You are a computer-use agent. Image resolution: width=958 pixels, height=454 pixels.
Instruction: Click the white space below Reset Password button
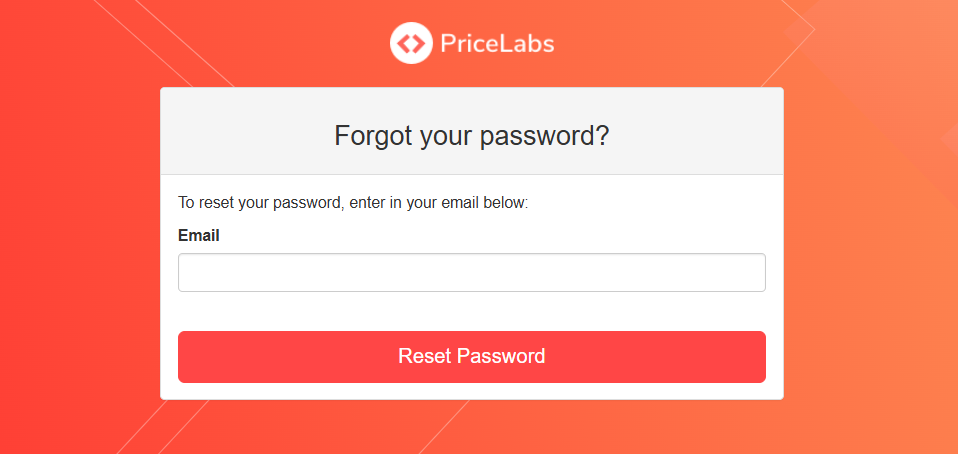click(x=471, y=391)
